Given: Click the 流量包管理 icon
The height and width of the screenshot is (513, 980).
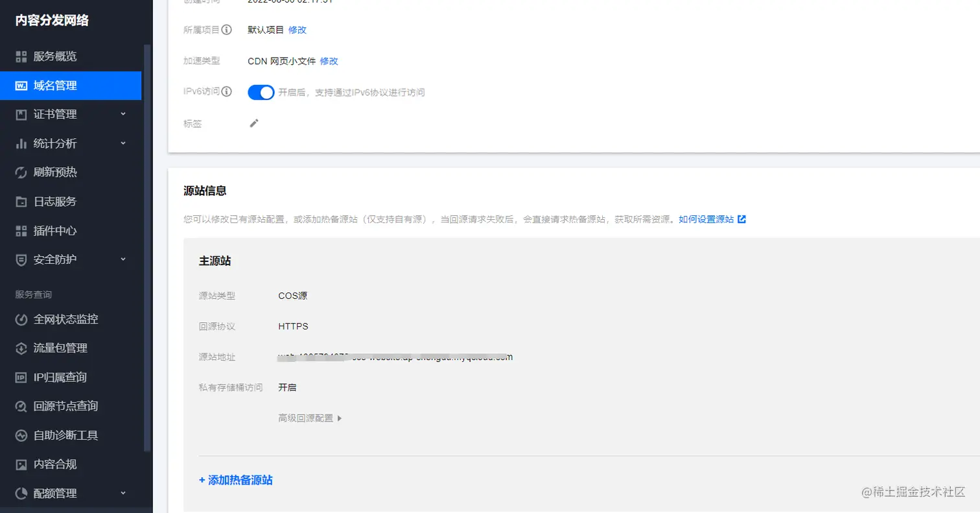Looking at the screenshot, I should point(21,348).
